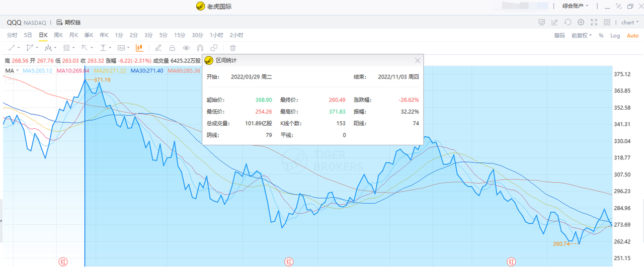644x267 pixels.
Task: Expand text annotation tool dropdown arrow
Action: pos(129,48)
